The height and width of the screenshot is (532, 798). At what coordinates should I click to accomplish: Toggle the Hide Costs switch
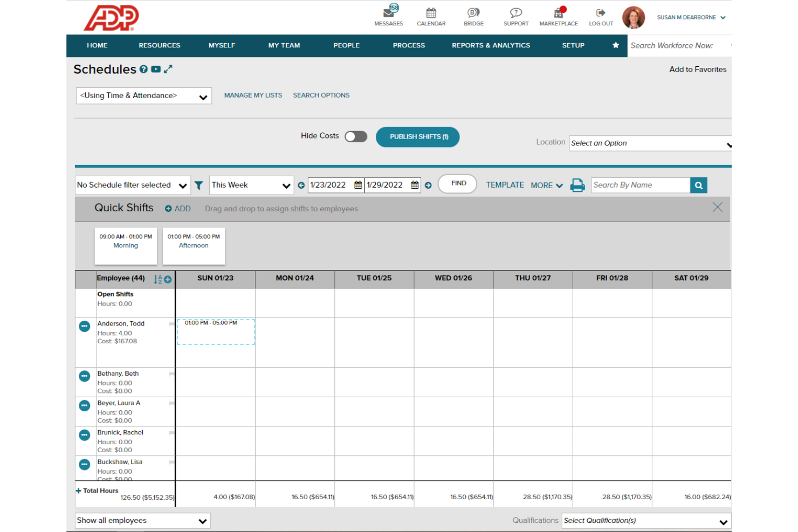point(356,136)
